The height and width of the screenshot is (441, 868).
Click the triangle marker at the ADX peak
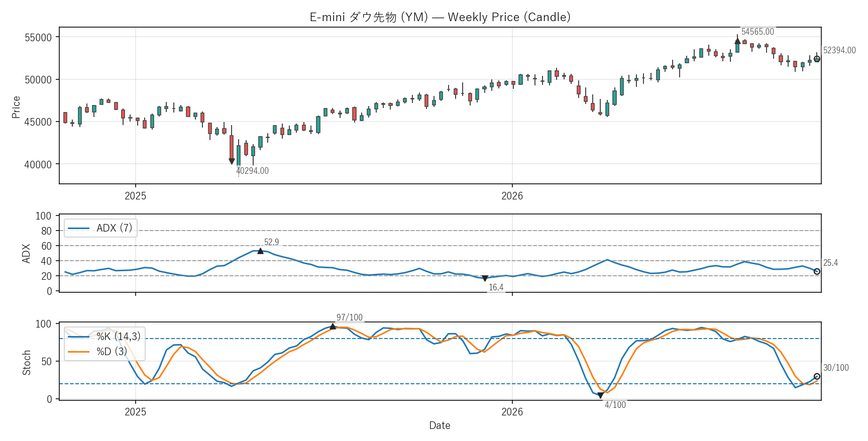(260, 251)
